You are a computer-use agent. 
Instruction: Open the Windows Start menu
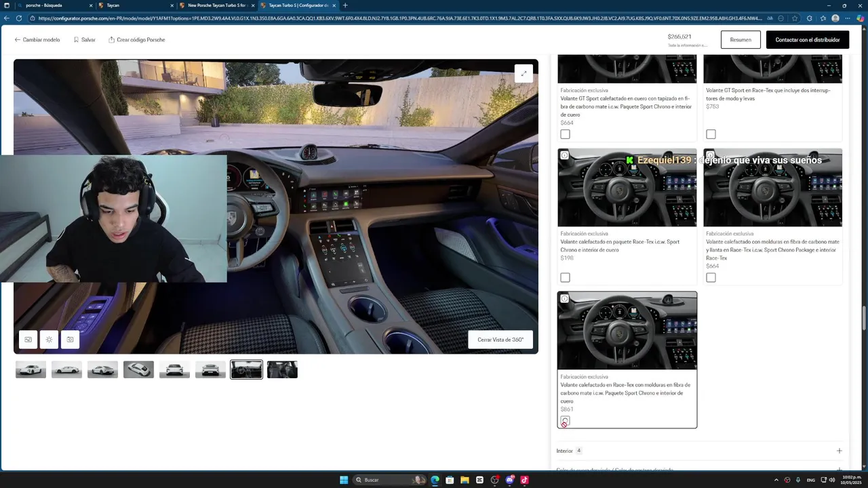click(x=344, y=480)
